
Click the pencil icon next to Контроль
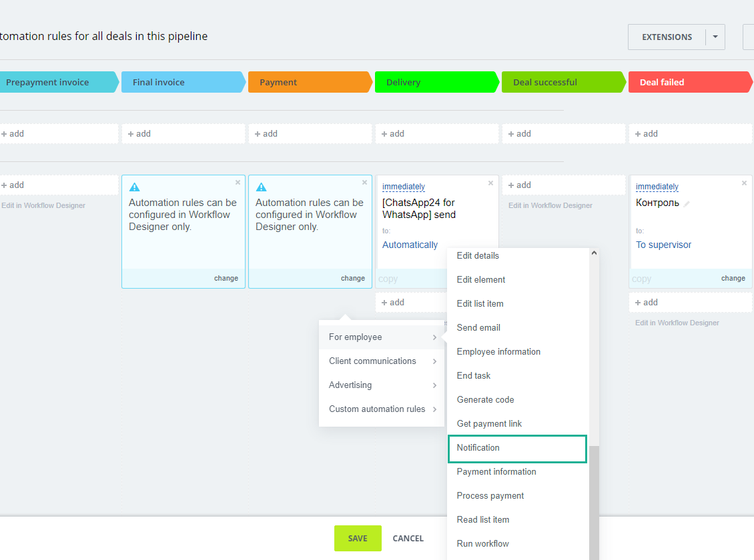coord(687,204)
